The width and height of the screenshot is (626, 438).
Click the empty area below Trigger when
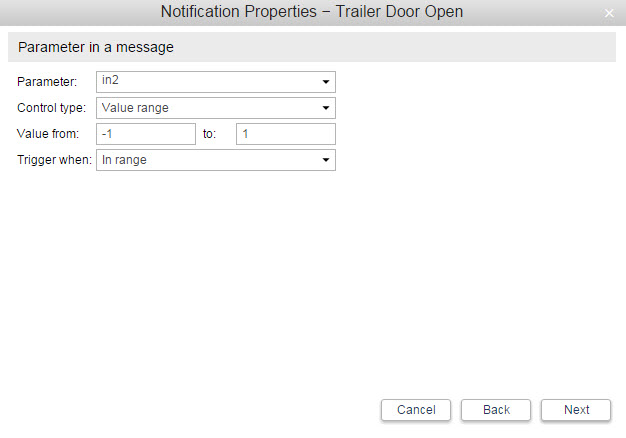tap(312, 280)
